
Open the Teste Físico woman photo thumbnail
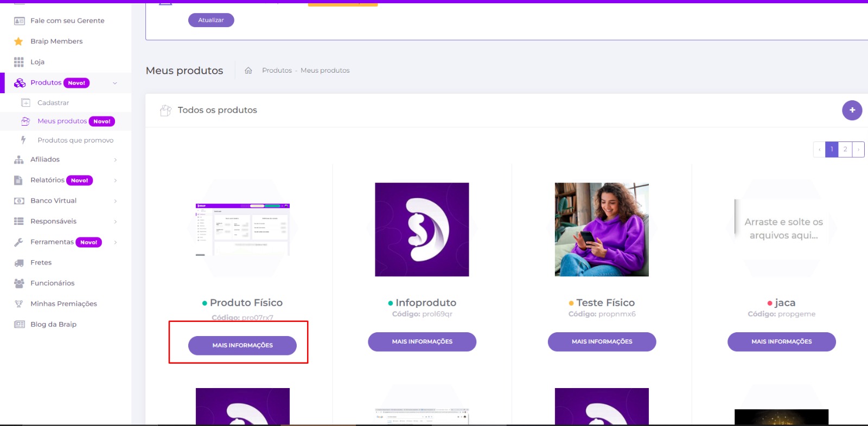click(x=602, y=230)
